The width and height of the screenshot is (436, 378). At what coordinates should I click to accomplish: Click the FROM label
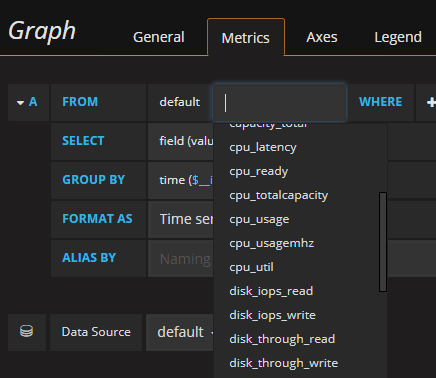80,102
